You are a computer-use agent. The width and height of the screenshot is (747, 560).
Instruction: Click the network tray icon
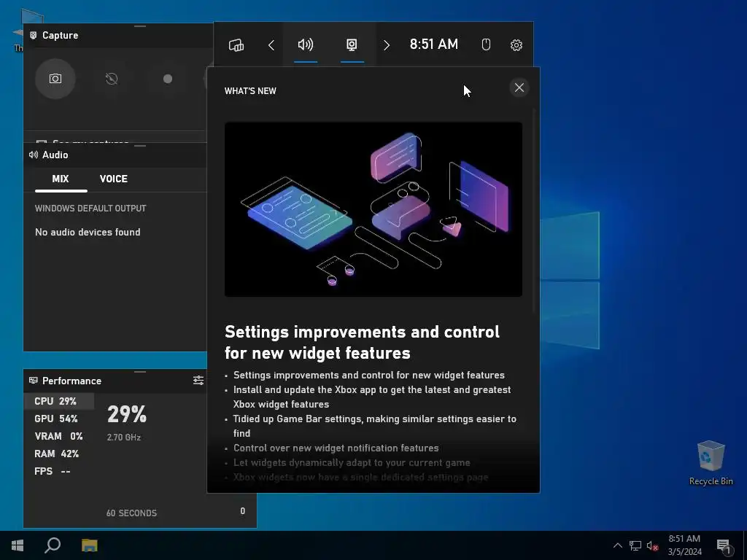tap(635, 545)
